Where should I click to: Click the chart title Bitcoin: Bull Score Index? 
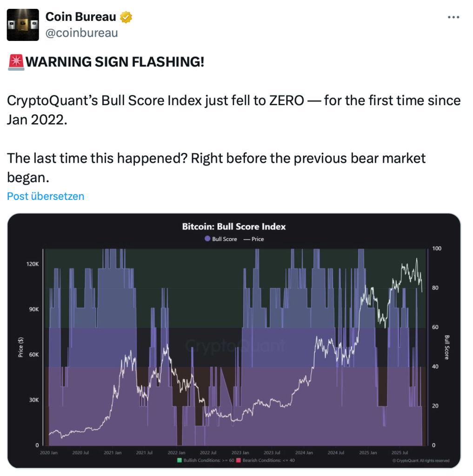(234, 226)
